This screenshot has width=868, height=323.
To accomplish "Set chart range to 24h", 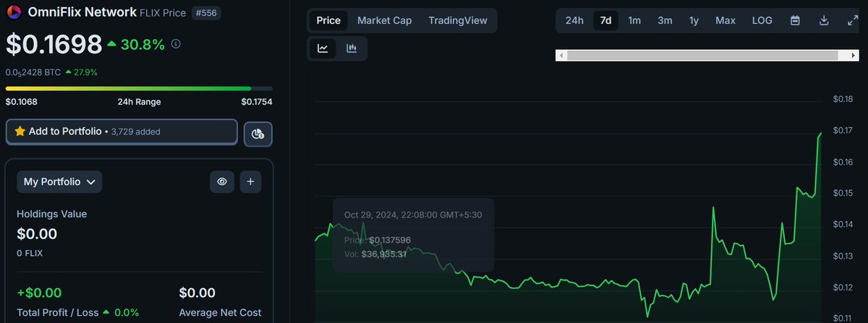I will click(x=574, y=20).
